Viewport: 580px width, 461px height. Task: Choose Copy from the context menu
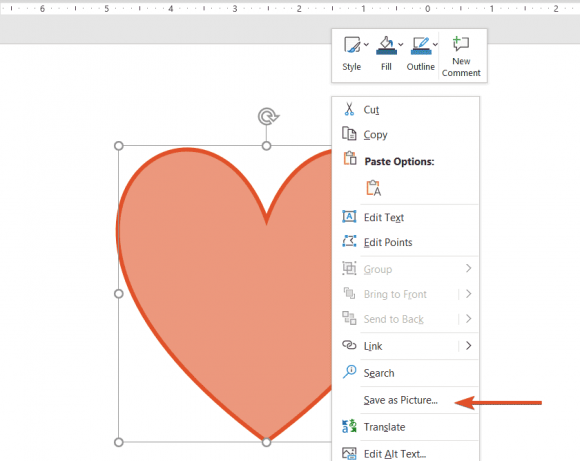click(x=405, y=135)
